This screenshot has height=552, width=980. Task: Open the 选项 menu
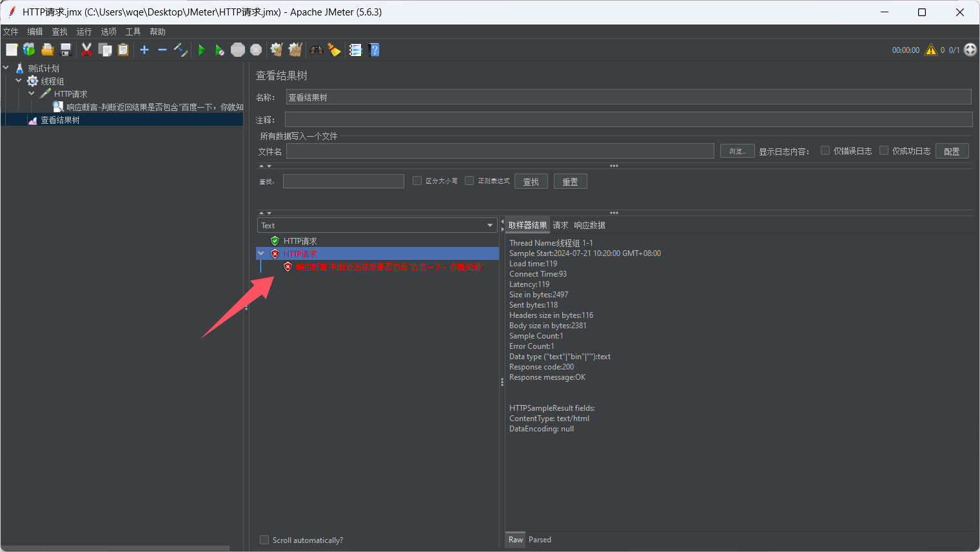pos(109,32)
